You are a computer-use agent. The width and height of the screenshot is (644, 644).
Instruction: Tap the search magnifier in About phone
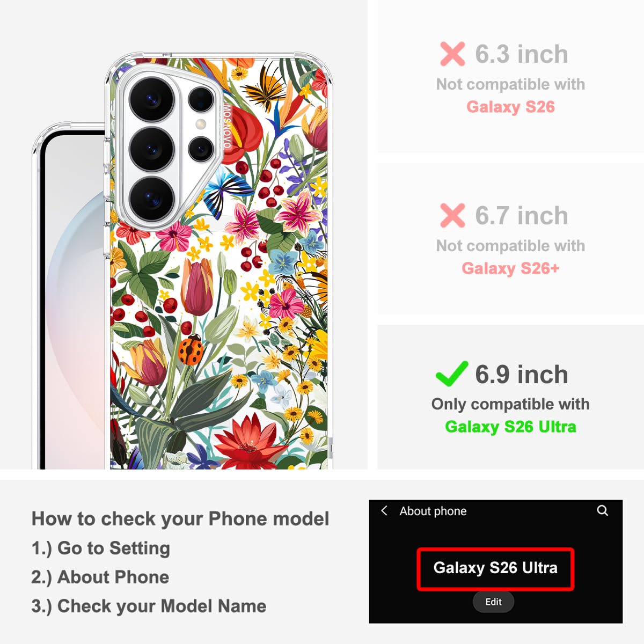pyautogui.click(x=603, y=510)
